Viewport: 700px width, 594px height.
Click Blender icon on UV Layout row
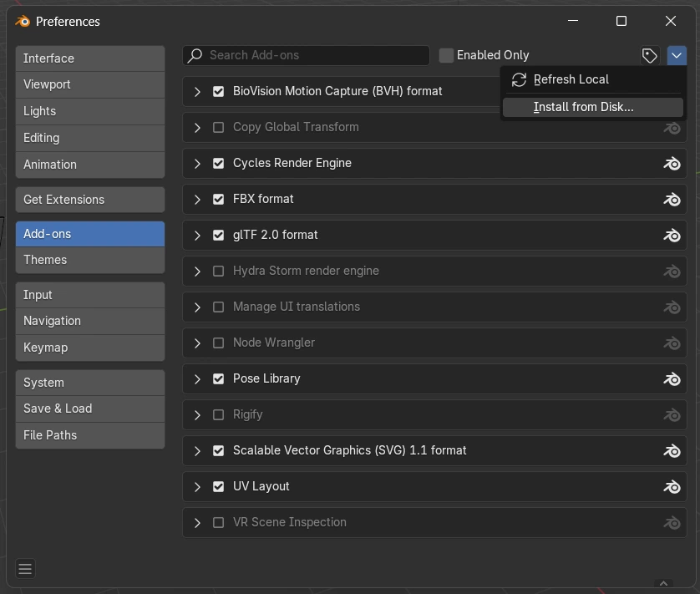click(x=672, y=487)
